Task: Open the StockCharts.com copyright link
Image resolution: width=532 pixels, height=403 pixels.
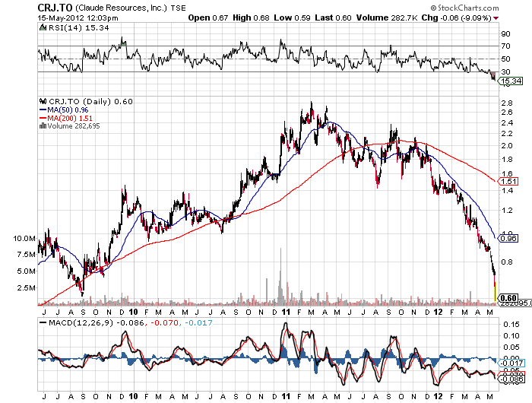Action: click(465, 8)
